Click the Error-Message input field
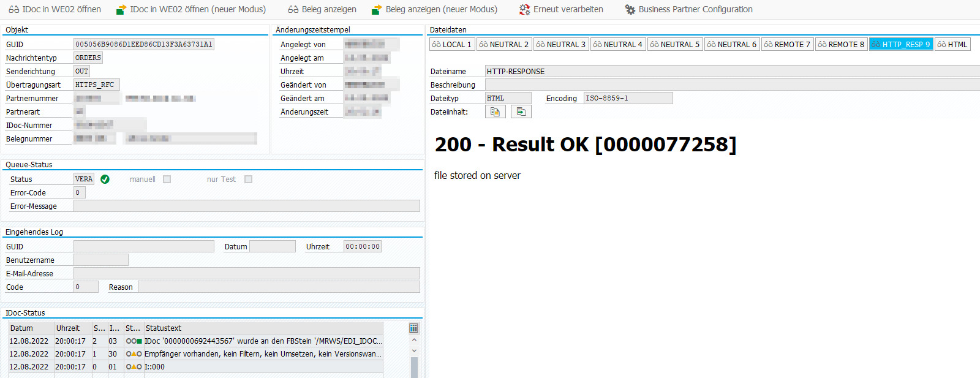This screenshot has width=980, height=378. (x=246, y=206)
